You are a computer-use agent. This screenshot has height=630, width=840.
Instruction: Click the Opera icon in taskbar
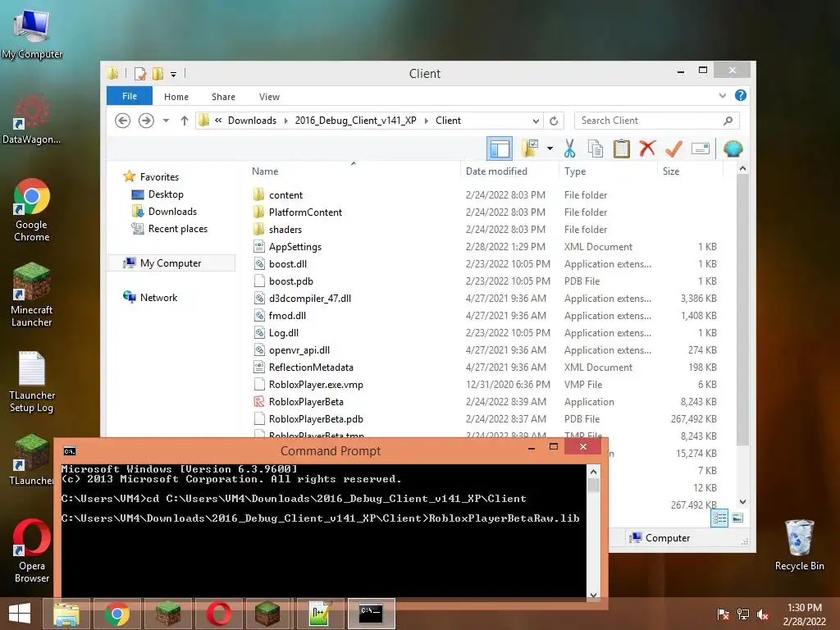click(x=218, y=614)
